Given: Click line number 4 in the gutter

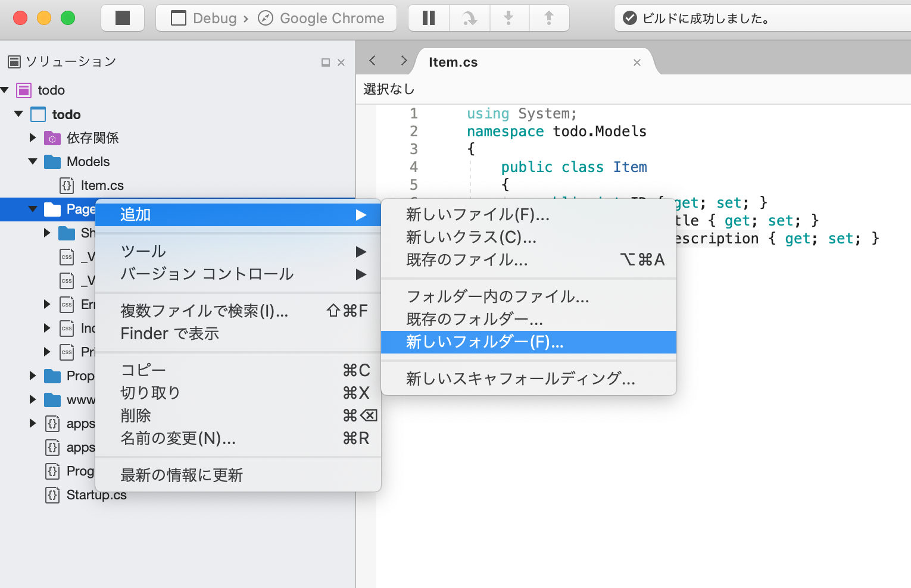Looking at the screenshot, I should pyautogui.click(x=414, y=167).
